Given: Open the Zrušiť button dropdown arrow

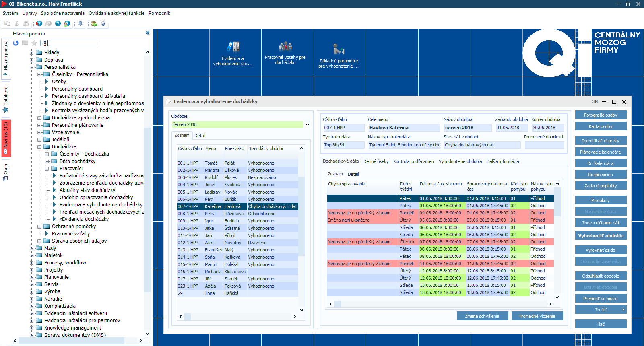Looking at the screenshot, I should click(x=623, y=310).
